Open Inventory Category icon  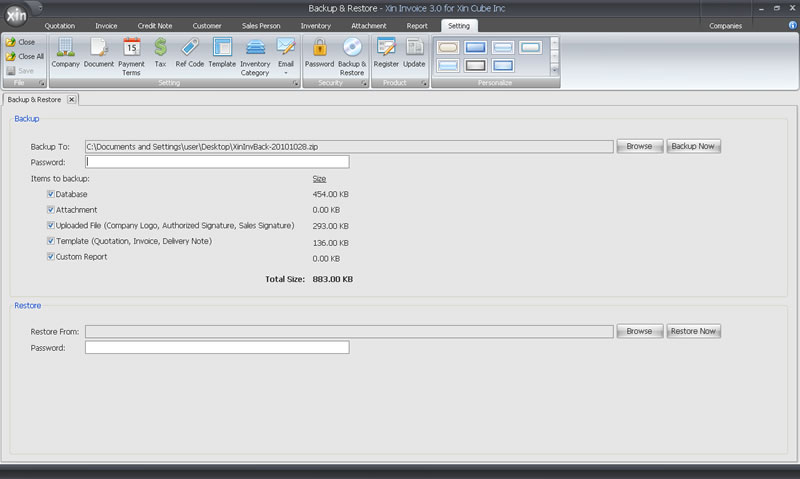tap(255, 56)
